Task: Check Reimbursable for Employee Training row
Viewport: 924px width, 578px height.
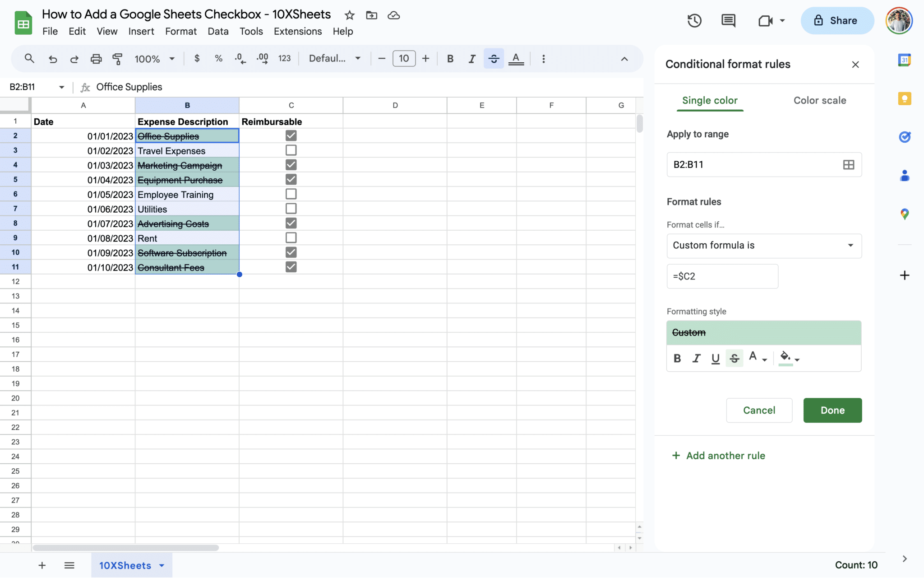Action: pyautogui.click(x=291, y=194)
